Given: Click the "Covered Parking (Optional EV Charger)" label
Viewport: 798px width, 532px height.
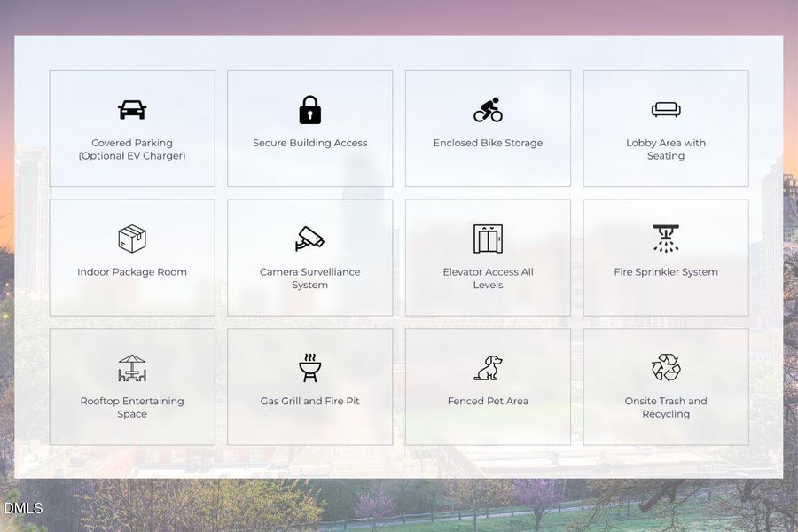Looking at the screenshot, I should pyautogui.click(x=132, y=149).
